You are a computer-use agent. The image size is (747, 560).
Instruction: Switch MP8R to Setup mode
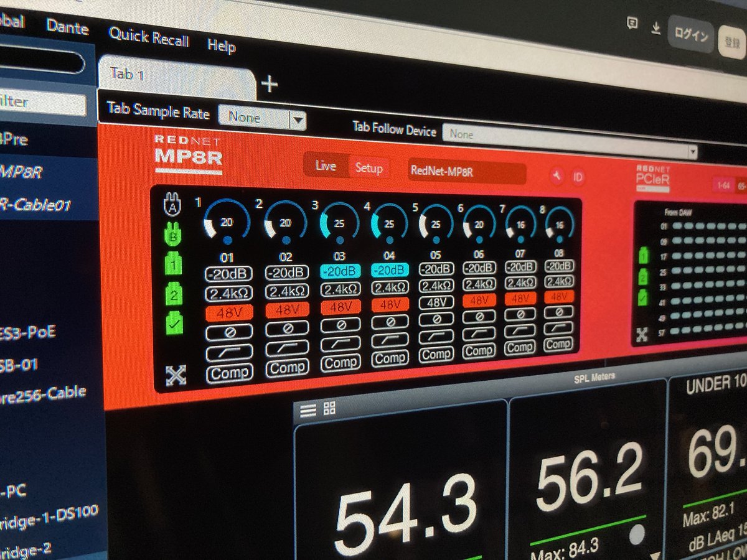pyautogui.click(x=369, y=168)
